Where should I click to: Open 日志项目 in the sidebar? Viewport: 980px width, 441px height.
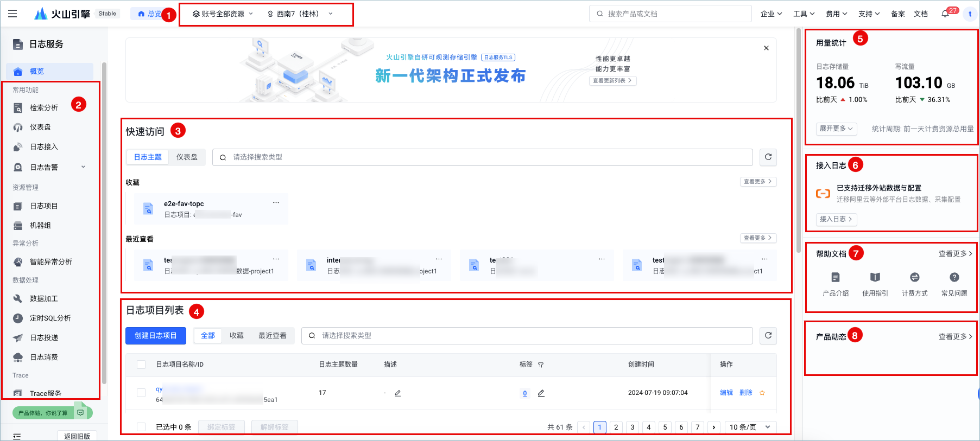tap(43, 206)
